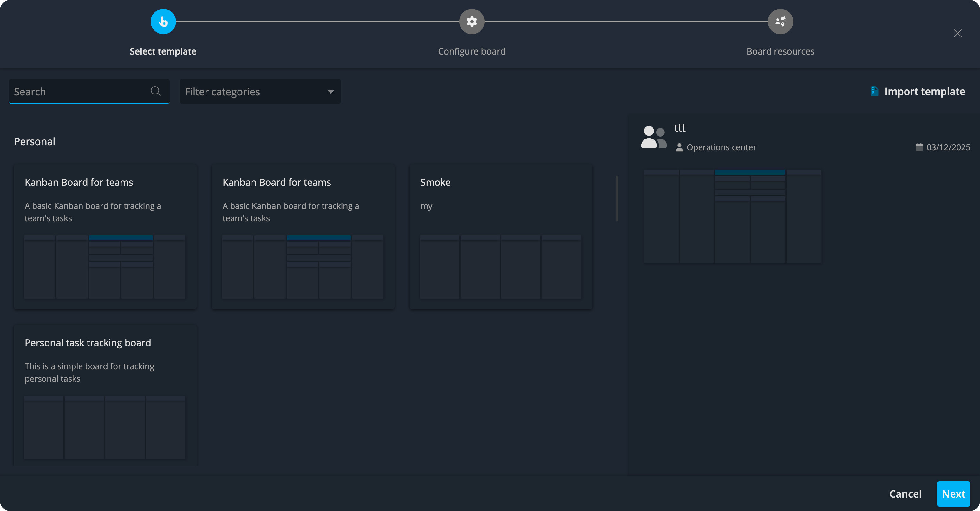Open the Filter categories dropdown
Screen dimensions: 980x511
pos(260,91)
